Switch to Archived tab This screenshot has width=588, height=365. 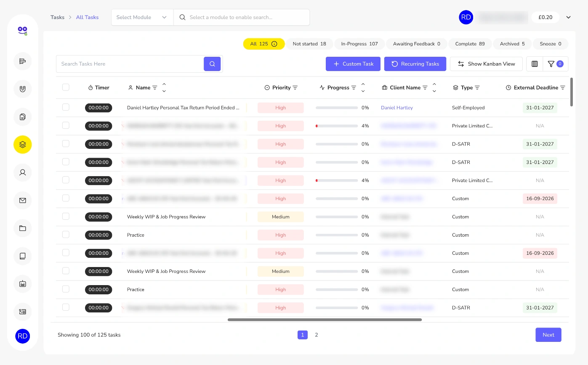(x=512, y=44)
